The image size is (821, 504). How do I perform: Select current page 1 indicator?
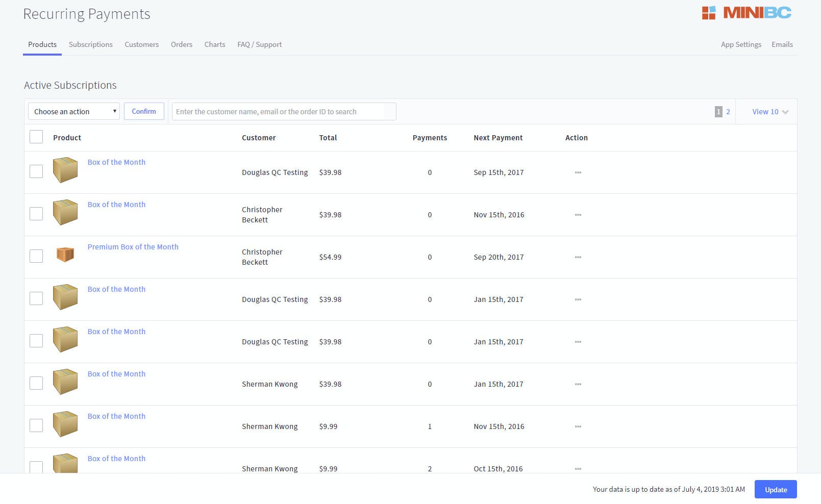(718, 112)
